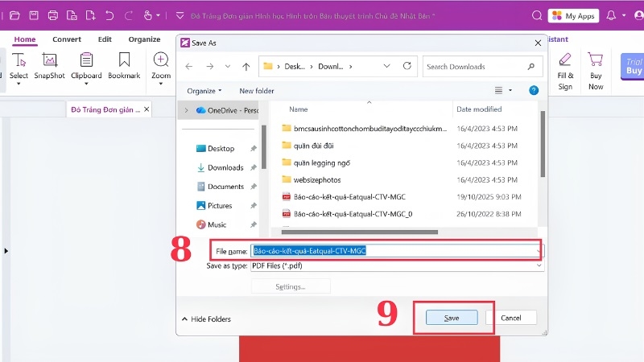Open recent locations dropdown chevron
Viewport: 644px width, 362px height.
(228, 67)
